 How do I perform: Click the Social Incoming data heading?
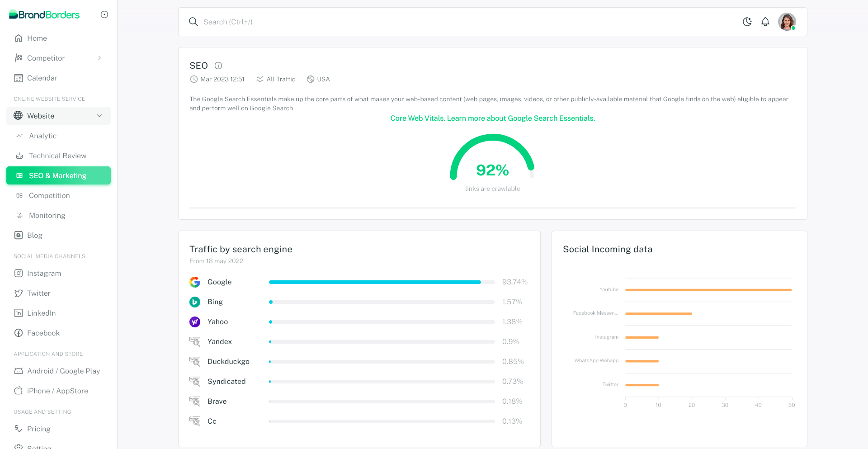click(x=608, y=249)
